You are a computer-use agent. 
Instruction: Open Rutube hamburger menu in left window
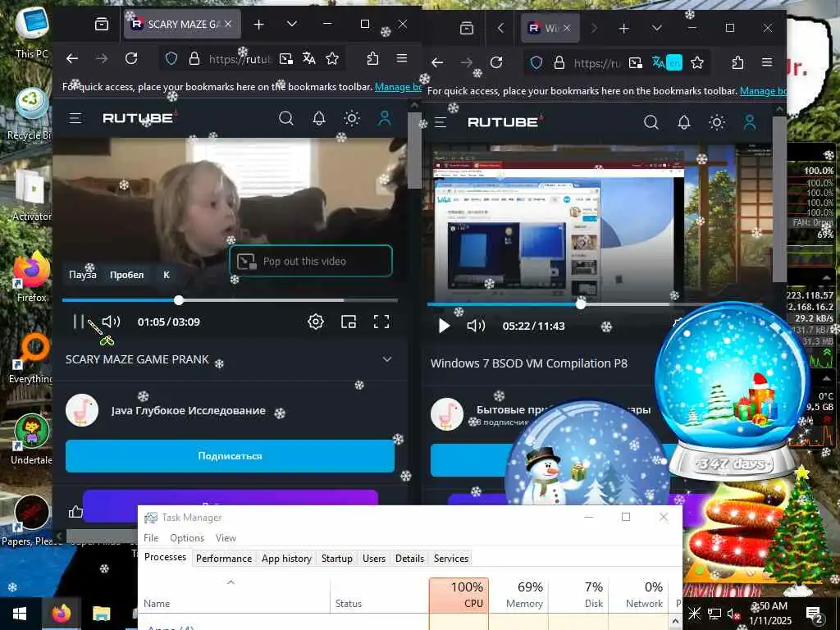tap(75, 118)
